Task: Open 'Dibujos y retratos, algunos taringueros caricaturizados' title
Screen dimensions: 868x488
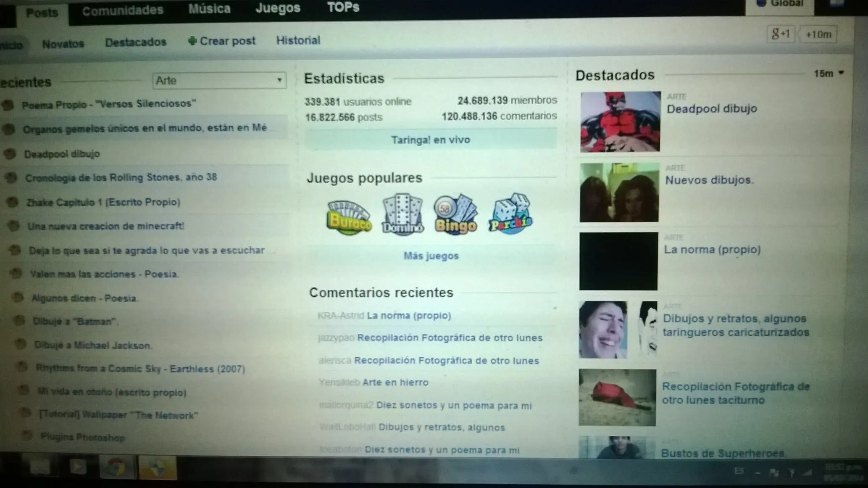Action: tap(736, 325)
